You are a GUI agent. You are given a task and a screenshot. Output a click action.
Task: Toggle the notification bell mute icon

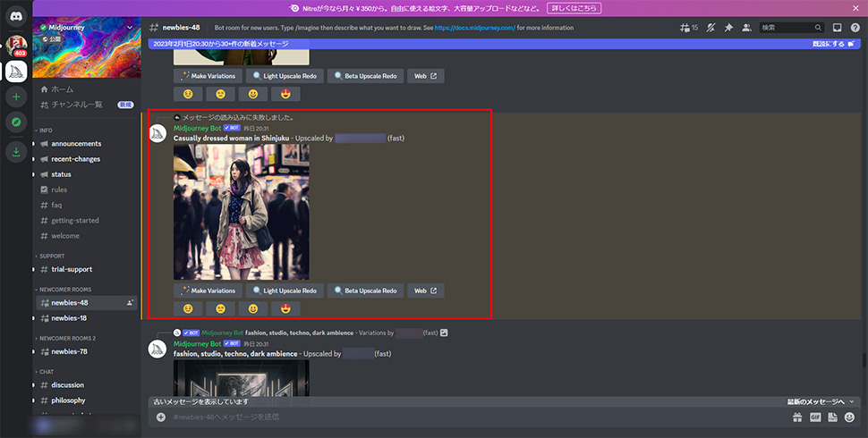[x=711, y=28]
